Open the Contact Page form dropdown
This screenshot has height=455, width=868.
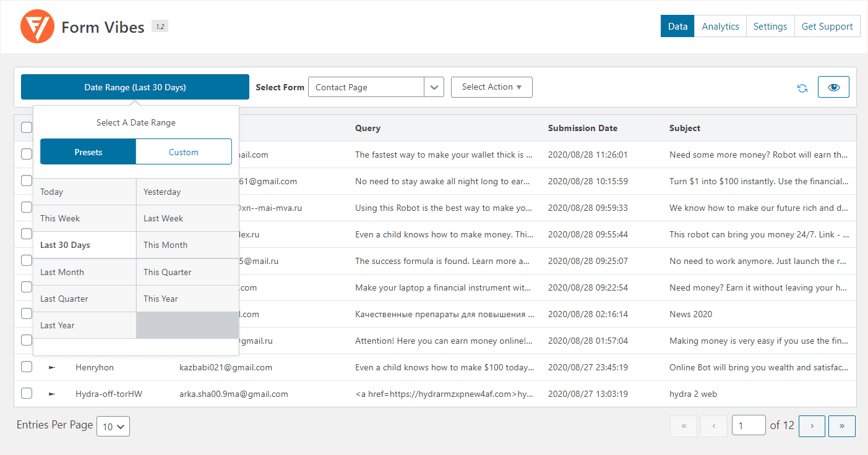[x=376, y=87]
